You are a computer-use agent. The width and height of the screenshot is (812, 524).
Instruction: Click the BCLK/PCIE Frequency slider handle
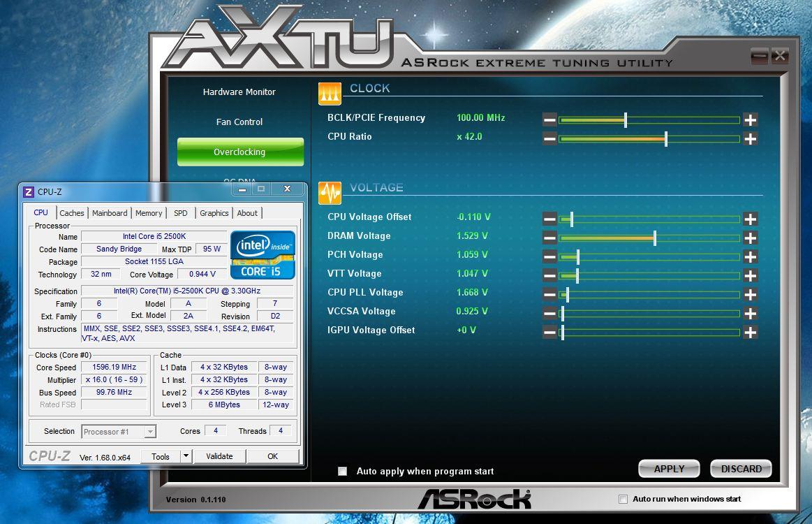point(626,120)
